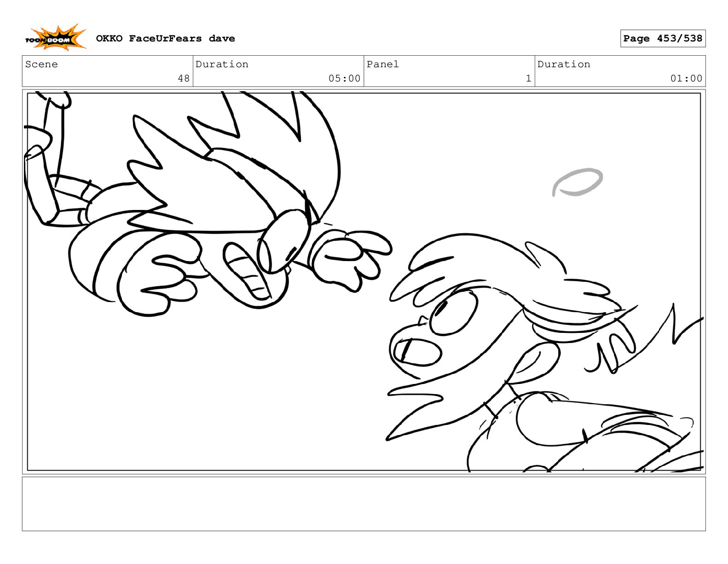Click the scene duration value '05:00'
Image resolution: width=728 pixels, height=564 pixels.
pos(344,79)
